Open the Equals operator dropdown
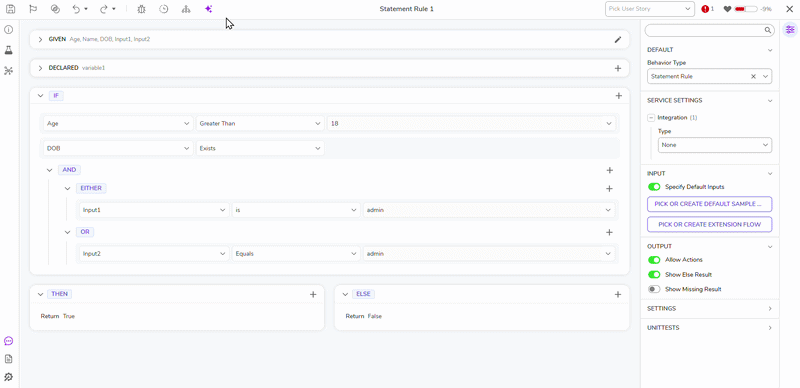 click(296, 253)
